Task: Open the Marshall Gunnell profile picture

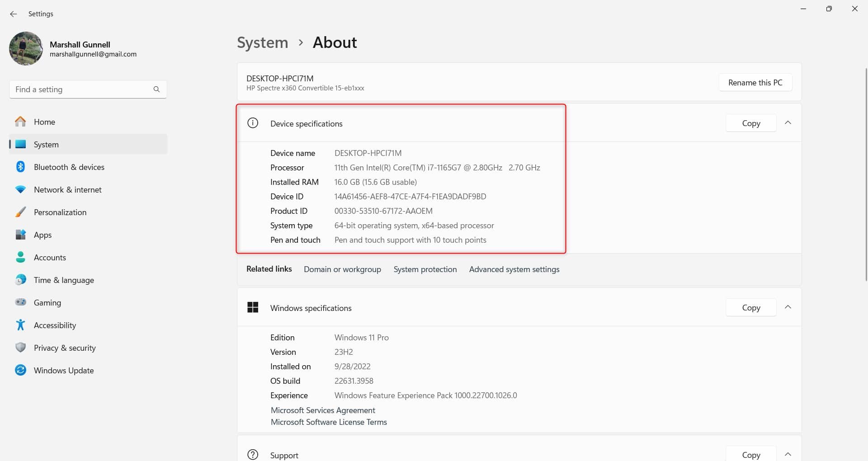Action: 26,48
